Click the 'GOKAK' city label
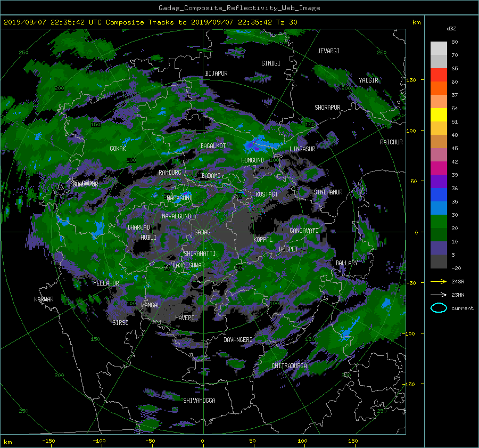 pos(118,149)
